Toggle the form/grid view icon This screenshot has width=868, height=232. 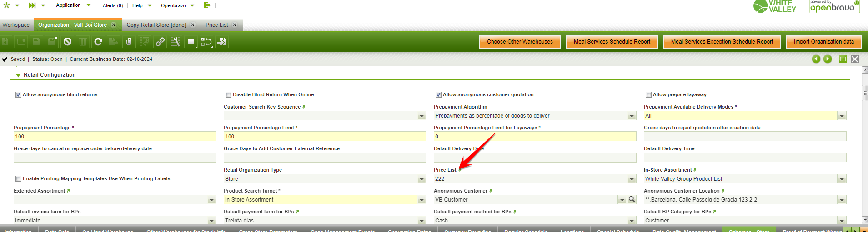[x=191, y=42]
